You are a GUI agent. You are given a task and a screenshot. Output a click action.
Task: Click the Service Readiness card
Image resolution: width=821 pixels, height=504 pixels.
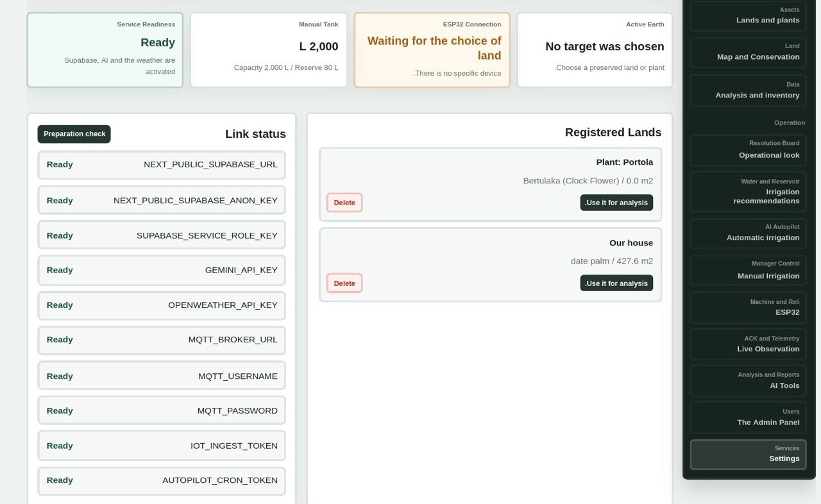pos(105,50)
